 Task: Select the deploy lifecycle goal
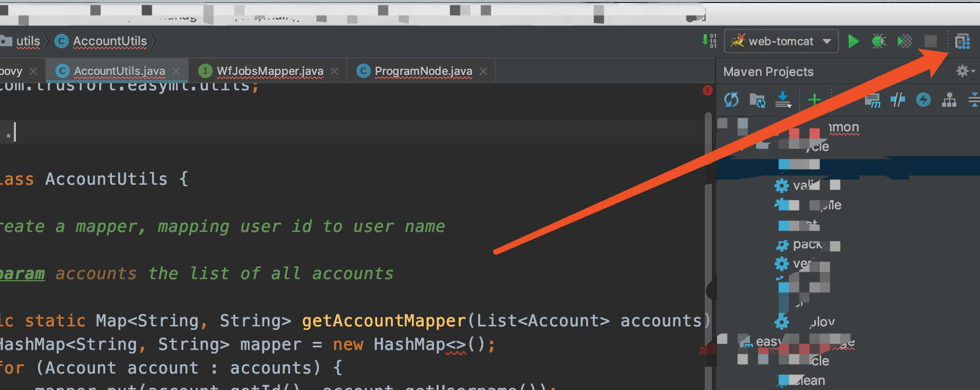(x=804, y=322)
